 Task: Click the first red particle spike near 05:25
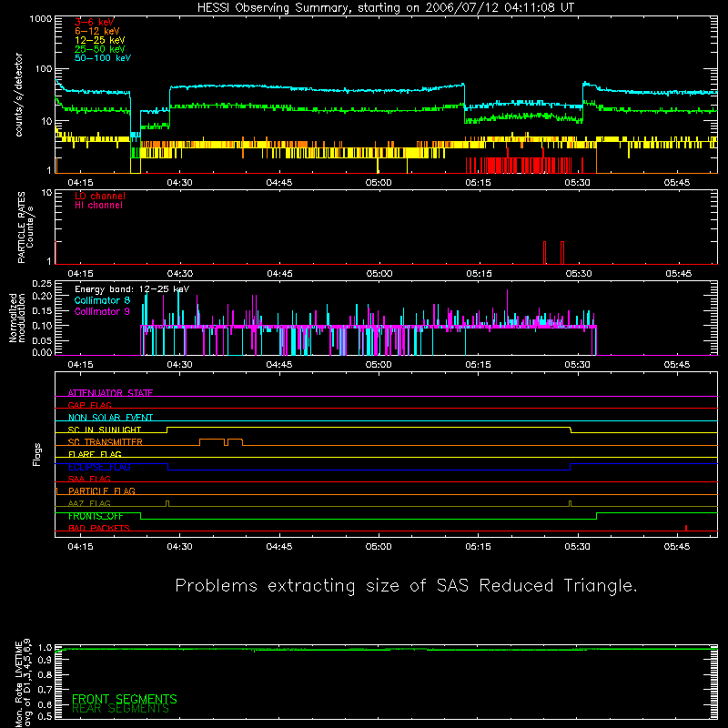tap(544, 253)
